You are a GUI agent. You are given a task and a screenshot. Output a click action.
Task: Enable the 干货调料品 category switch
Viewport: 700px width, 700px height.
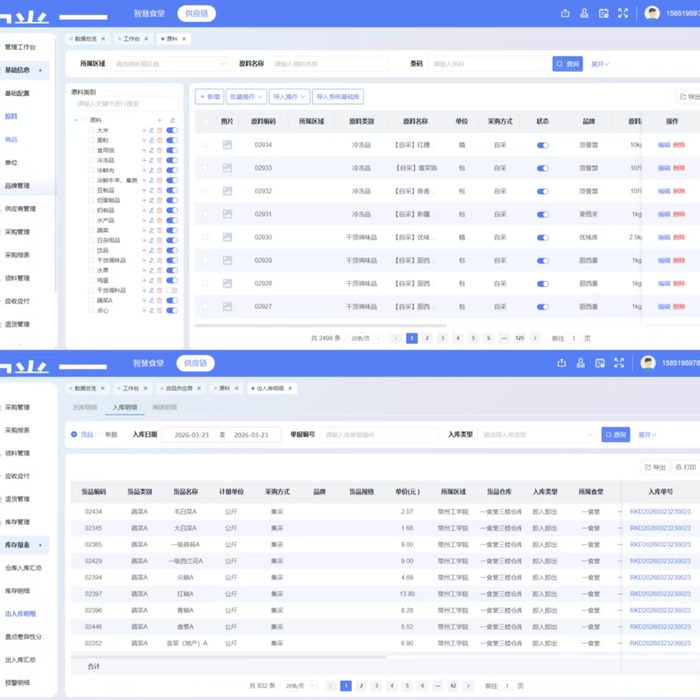(x=172, y=290)
